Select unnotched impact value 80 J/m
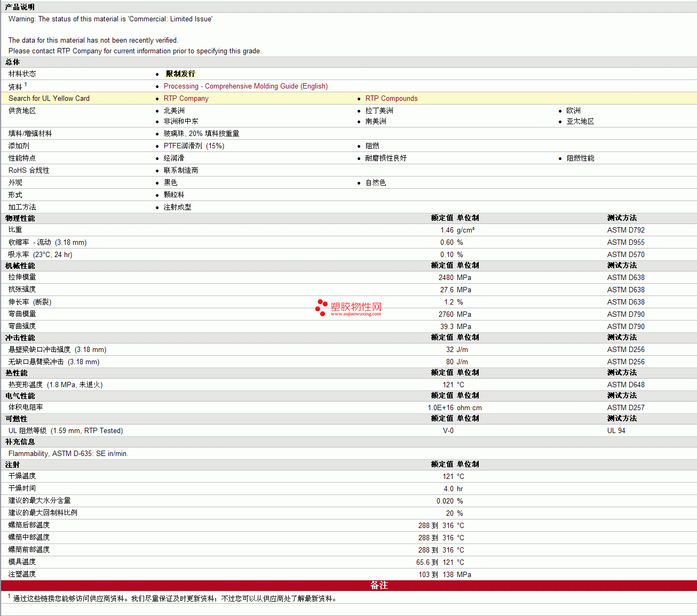697x616 pixels. pos(457,362)
